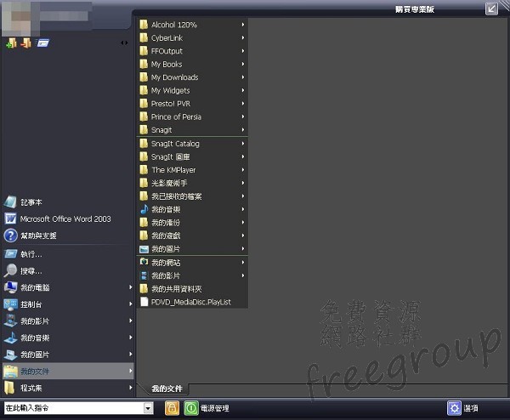Open the 我已接收的檔案 folder

click(x=192, y=196)
